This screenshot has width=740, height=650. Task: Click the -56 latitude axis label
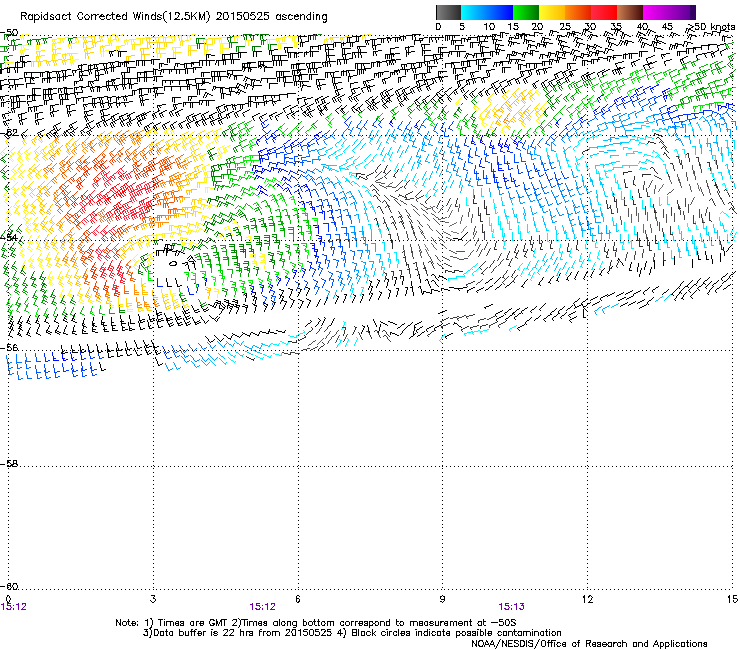(9, 347)
